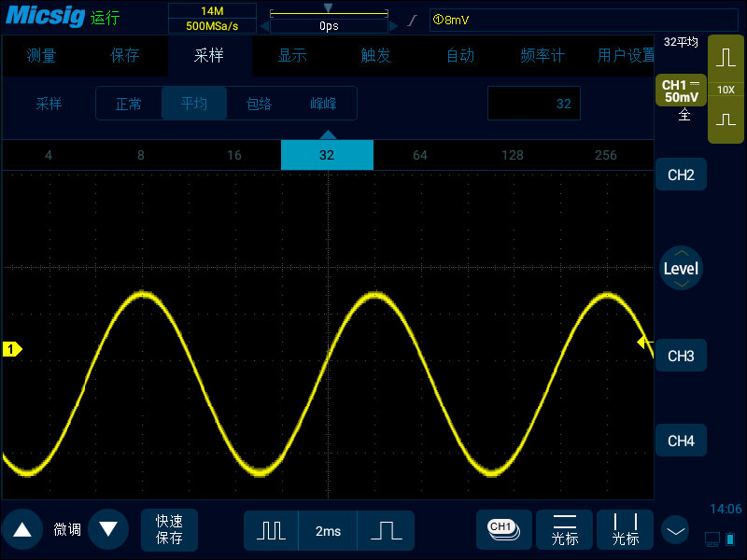The width and height of the screenshot is (747, 560).
Task: Enable the vertical cursor lines
Action: click(626, 529)
